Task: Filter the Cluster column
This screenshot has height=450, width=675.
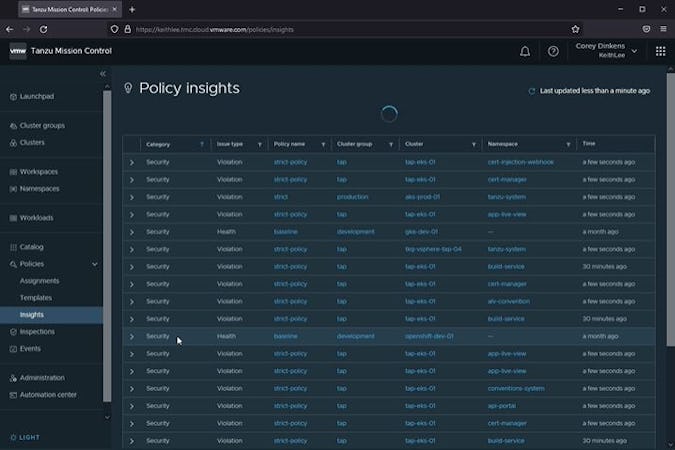Action: [474, 144]
